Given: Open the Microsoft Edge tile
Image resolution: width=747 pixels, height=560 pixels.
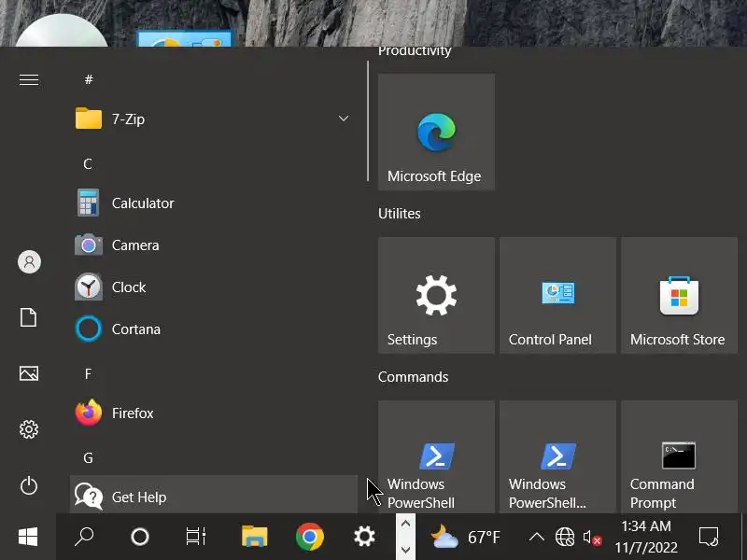Looking at the screenshot, I should point(436,132).
